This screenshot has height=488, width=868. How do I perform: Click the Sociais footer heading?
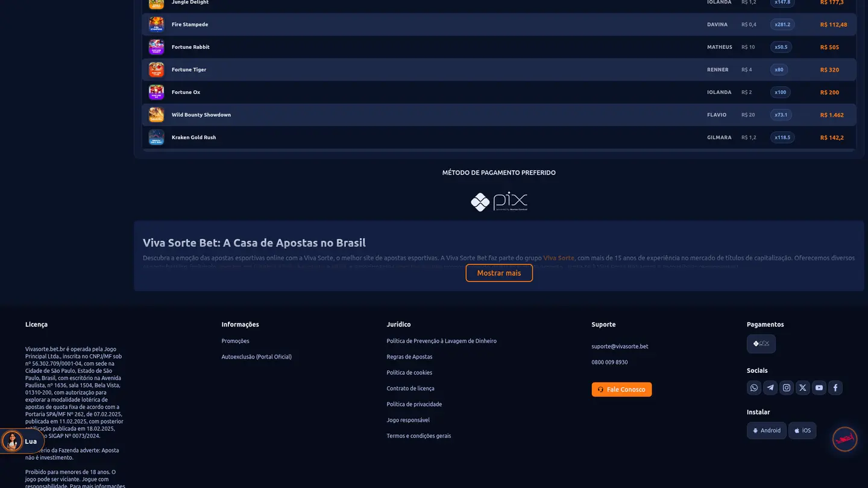pos(757,371)
